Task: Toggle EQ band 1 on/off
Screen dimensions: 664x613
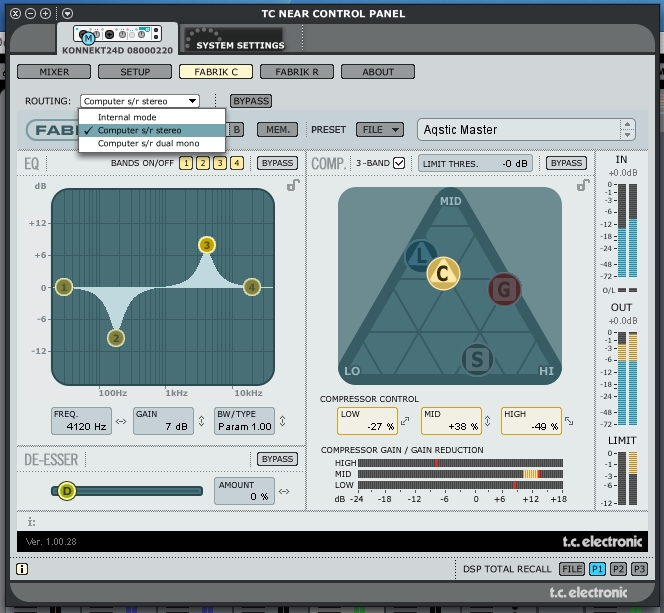Action: [x=186, y=163]
